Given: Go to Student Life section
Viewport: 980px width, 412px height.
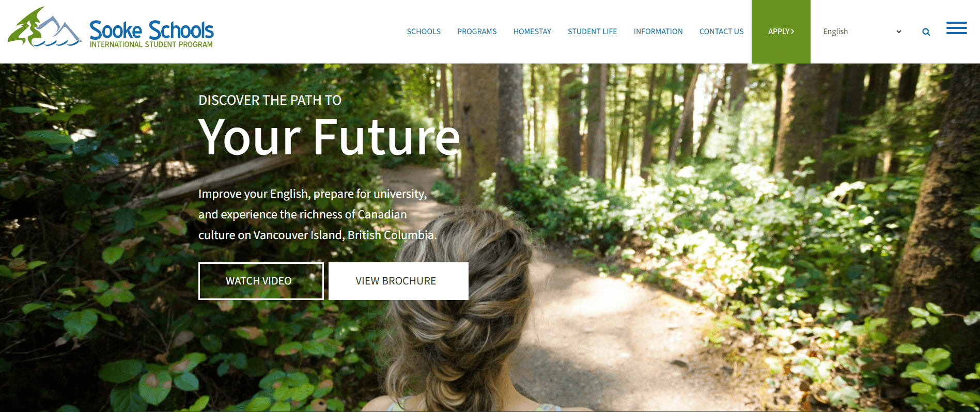Looking at the screenshot, I should click(x=592, y=31).
